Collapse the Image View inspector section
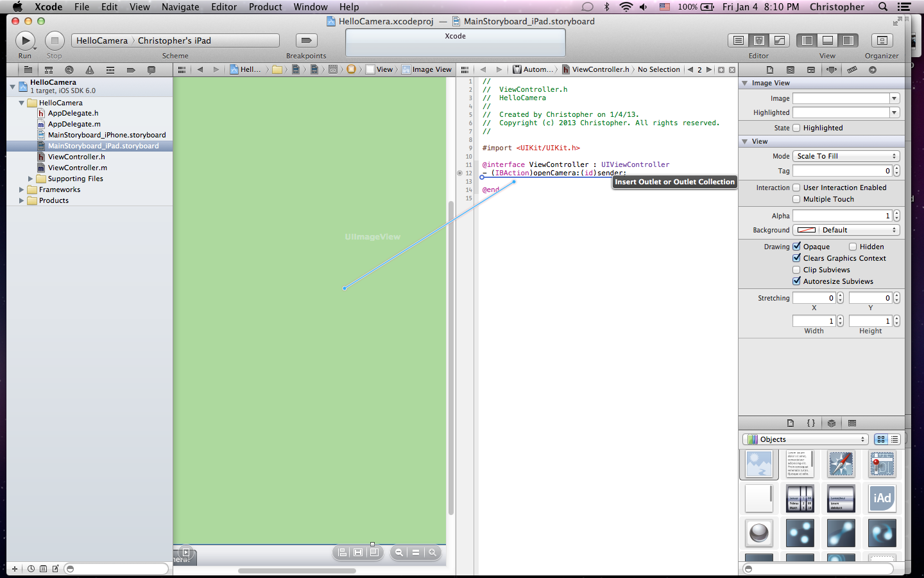 point(745,83)
